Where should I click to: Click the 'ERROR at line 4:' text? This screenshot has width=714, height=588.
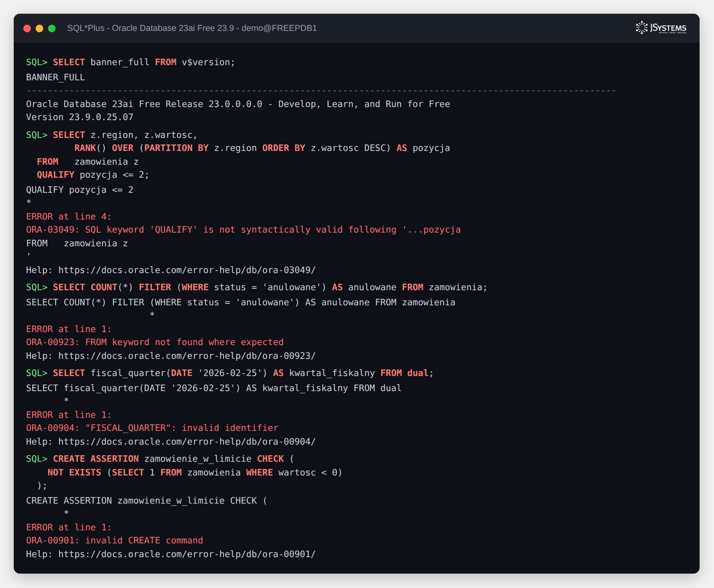(69, 217)
